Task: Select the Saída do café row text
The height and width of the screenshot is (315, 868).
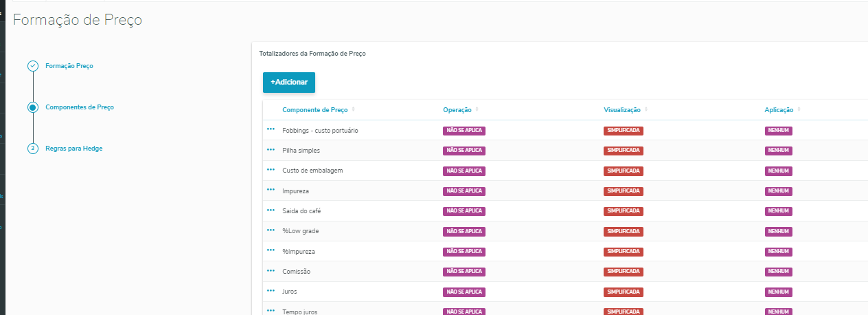Action: click(301, 210)
